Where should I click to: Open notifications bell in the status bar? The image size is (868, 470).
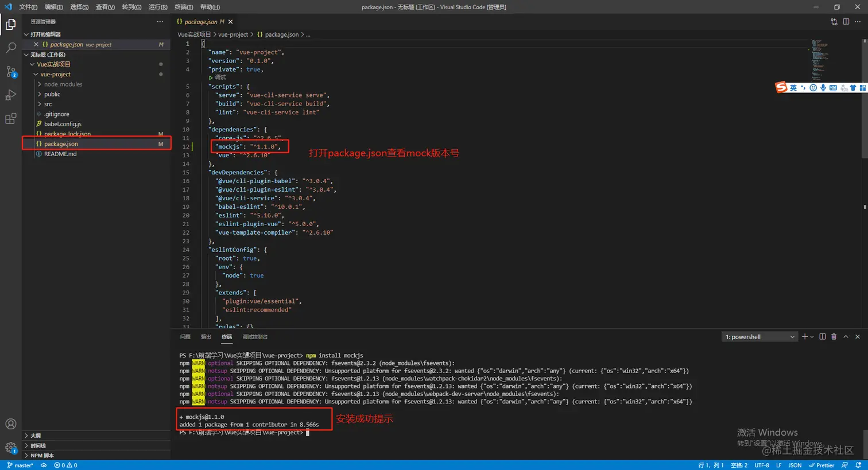click(859, 465)
